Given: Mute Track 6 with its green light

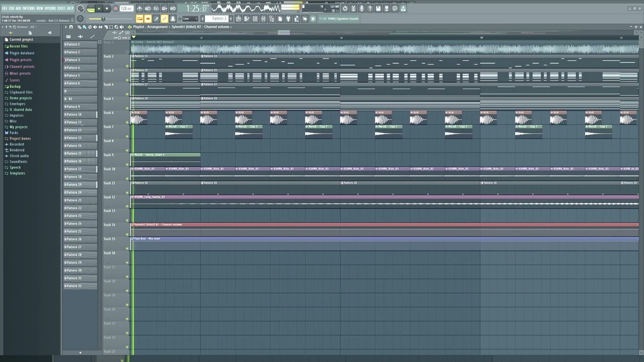Looking at the screenshot, I should click(127, 122).
